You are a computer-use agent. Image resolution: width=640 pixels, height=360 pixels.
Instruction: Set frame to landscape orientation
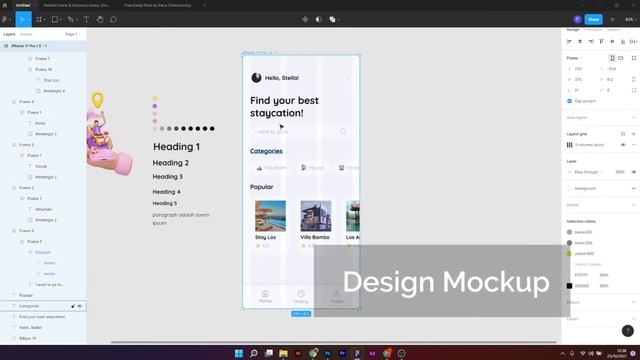[621, 58]
